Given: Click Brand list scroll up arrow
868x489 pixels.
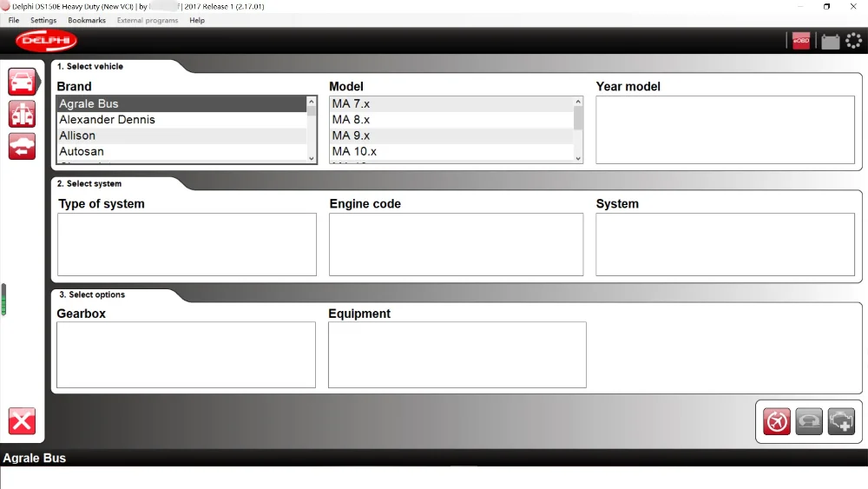Looking at the screenshot, I should click(x=312, y=102).
